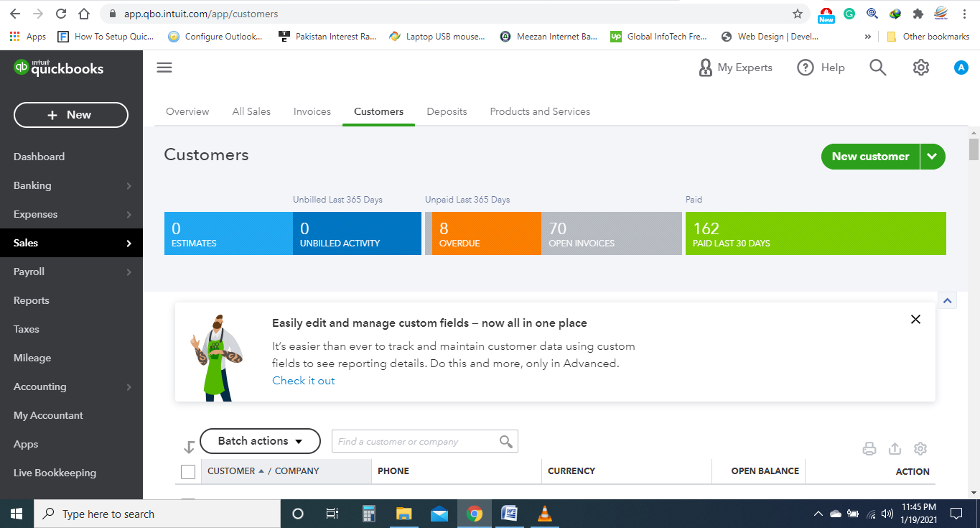Switch to the Overview tab
This screenshot has height=528, width=980.
pyautogui.click(x=187, y=111)
